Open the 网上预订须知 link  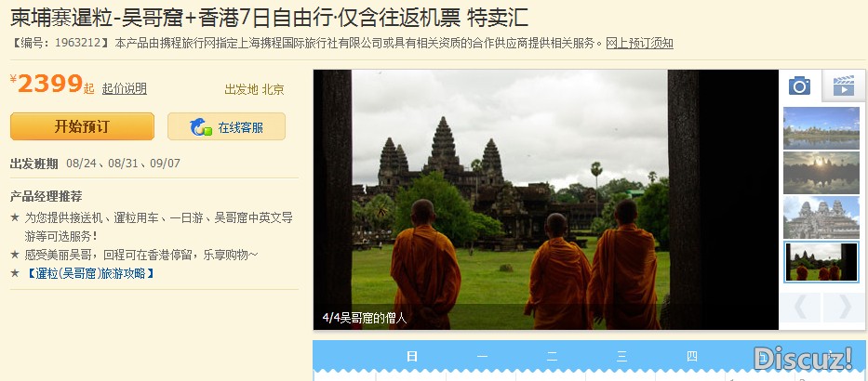[x=639, y=43]
